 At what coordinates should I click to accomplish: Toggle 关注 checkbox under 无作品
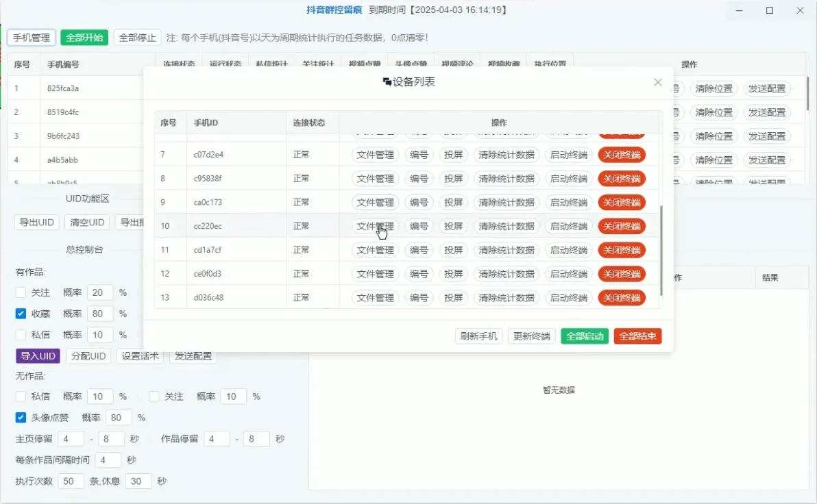tap(154, 396)
